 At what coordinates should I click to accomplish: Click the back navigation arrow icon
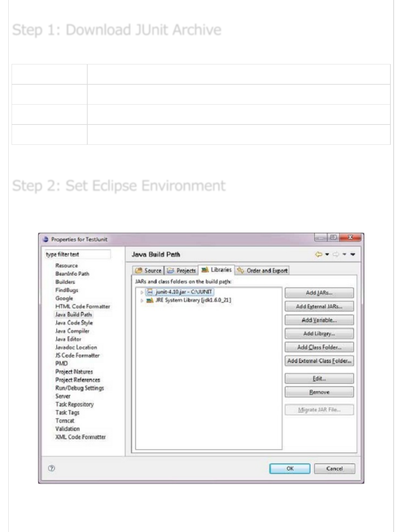[319, 254]
